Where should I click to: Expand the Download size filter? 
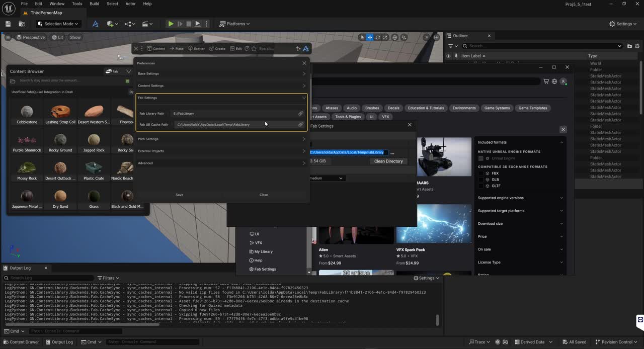tap(520, 223)
